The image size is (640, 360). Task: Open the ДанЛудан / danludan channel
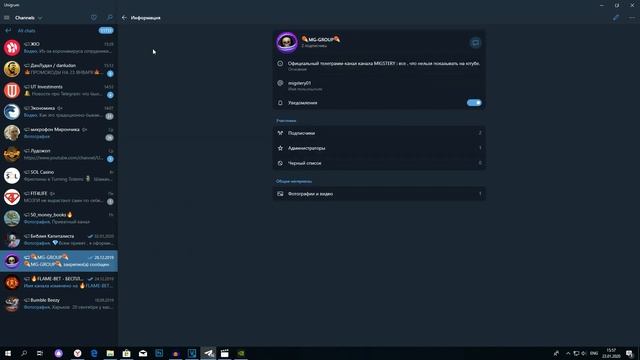[x=59, y=69]
